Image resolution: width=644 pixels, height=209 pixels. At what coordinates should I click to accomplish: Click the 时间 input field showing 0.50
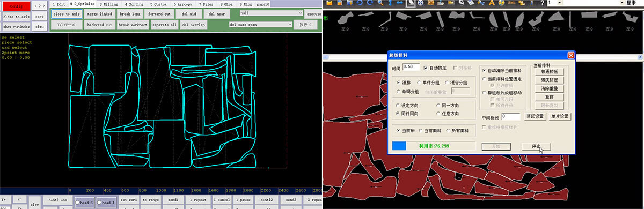[x=411, y=68]
